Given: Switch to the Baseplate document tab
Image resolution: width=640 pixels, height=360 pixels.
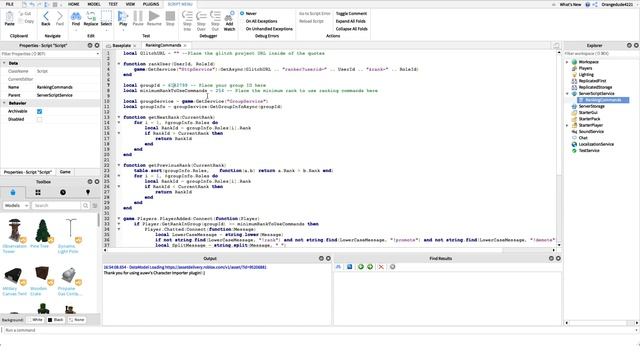Looking at the screenshot, I should [121, 46].
